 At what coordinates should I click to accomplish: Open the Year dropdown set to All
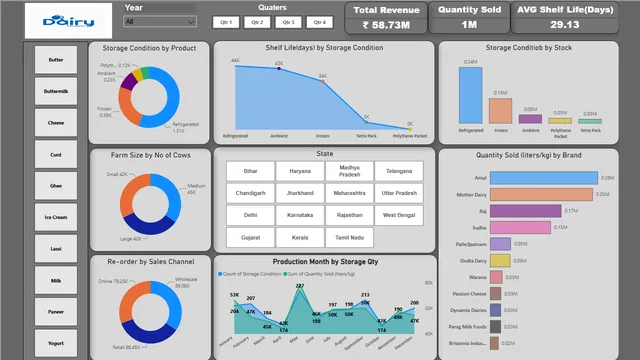160,22
